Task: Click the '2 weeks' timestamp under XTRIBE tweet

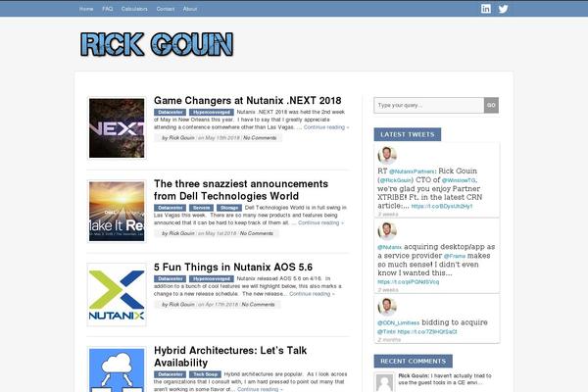Action: [388, 215]
